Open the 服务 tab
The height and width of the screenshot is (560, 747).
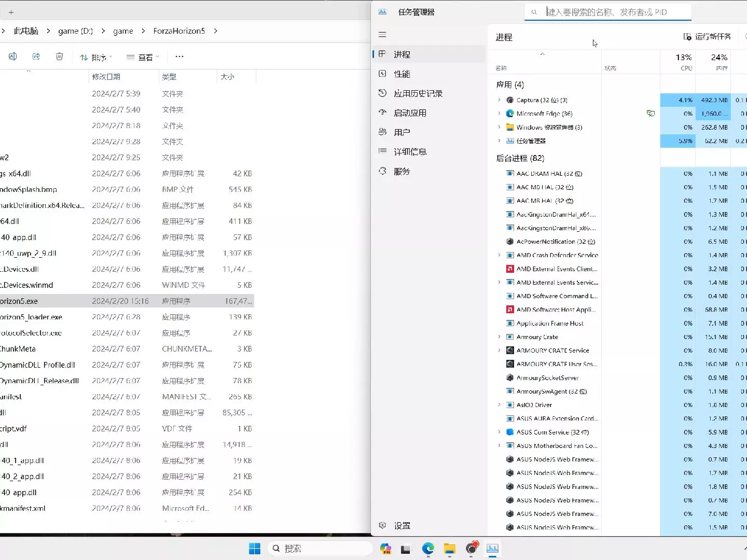click(x=428, y=172)
